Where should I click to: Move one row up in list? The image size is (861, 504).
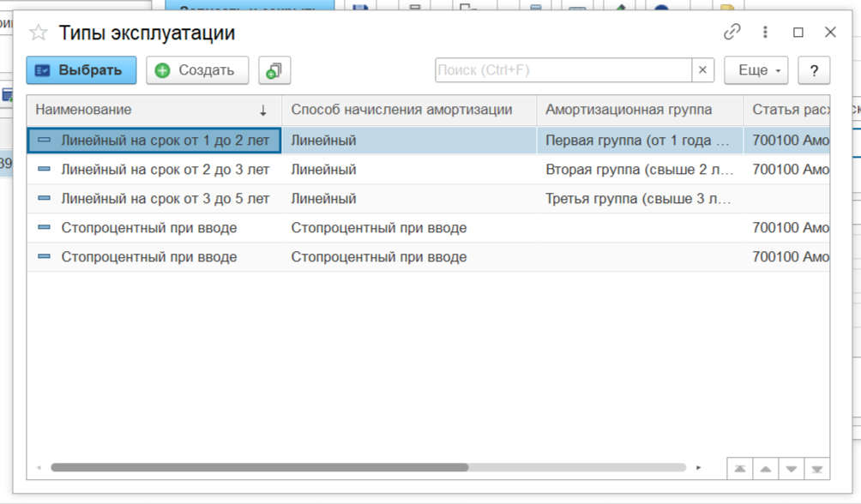pos(765,469)
